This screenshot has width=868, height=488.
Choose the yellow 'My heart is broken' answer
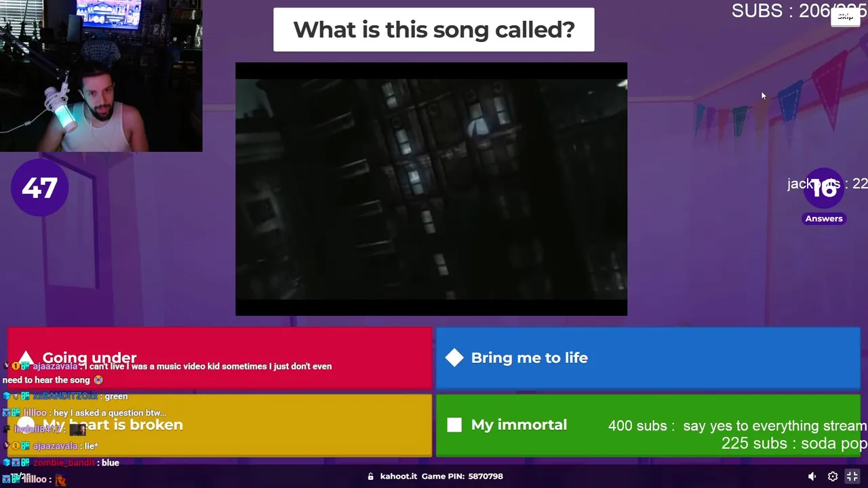click(220, 425)
